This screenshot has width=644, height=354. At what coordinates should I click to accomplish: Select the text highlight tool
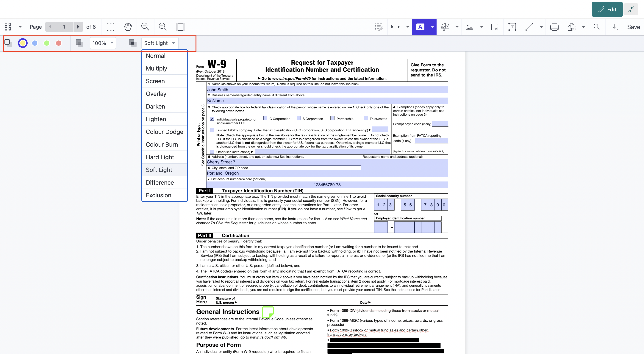(x=420, y=26)
